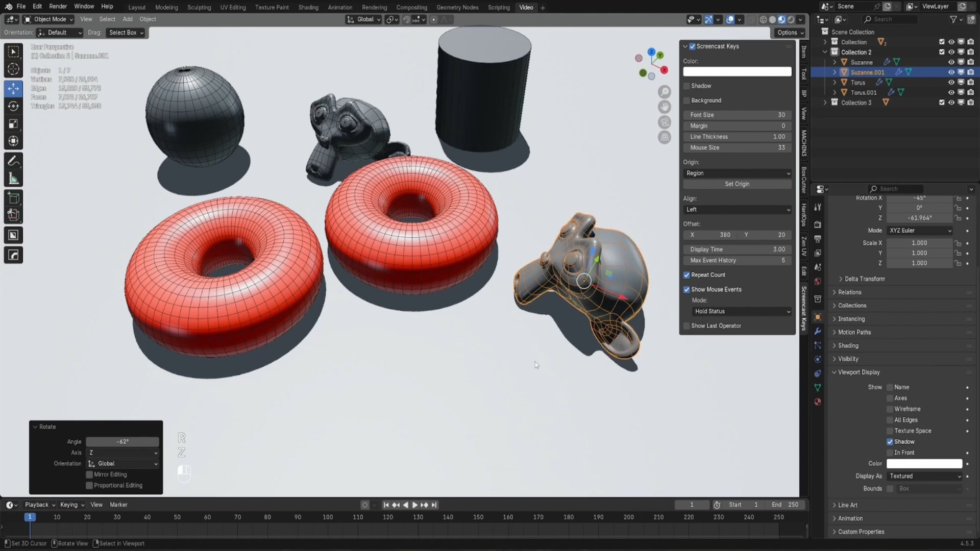Disable the Repeat Count checkbox
980x551 pixels.
687,275
